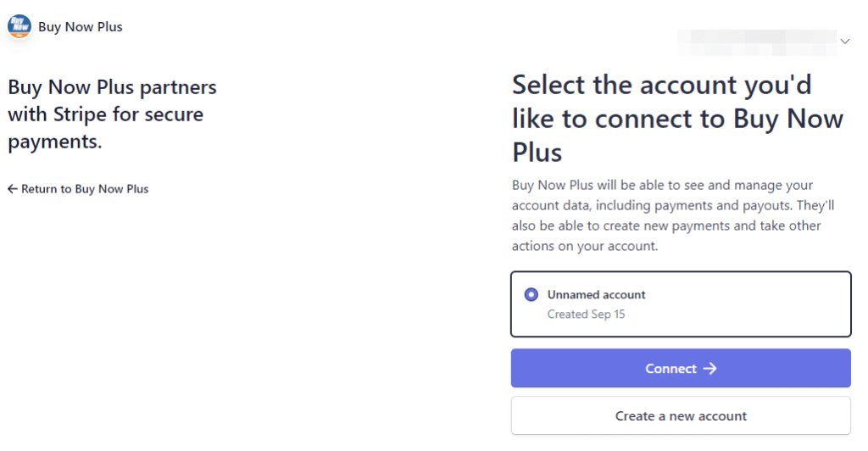
Task: Click the Created Sep 15 subtitle
Action: [587, 315]
